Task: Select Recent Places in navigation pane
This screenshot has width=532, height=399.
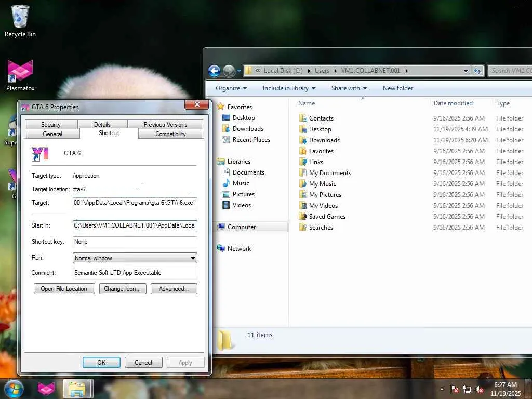Action: tap(251, 139)
